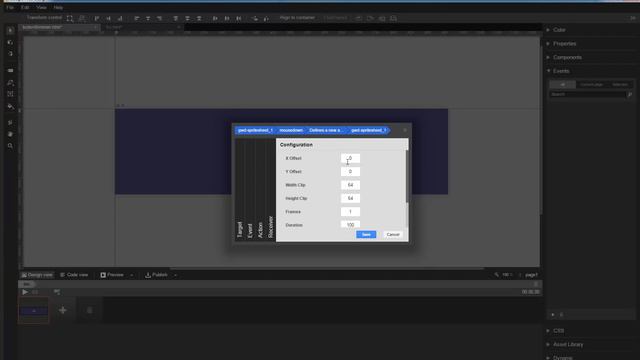Click Cancel button in Configuration dialog
Viewport: 640px width, 360px height.
393,235
